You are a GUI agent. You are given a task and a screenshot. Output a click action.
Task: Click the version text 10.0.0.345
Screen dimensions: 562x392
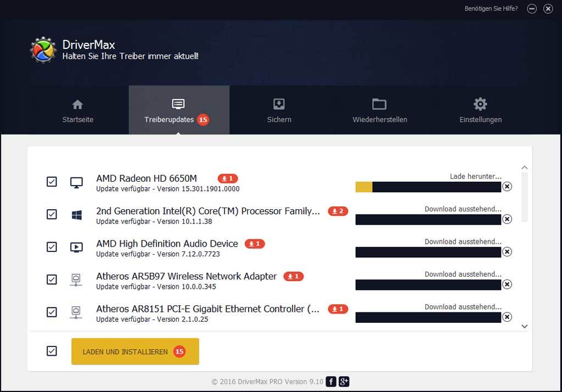[x=199, y=287]
